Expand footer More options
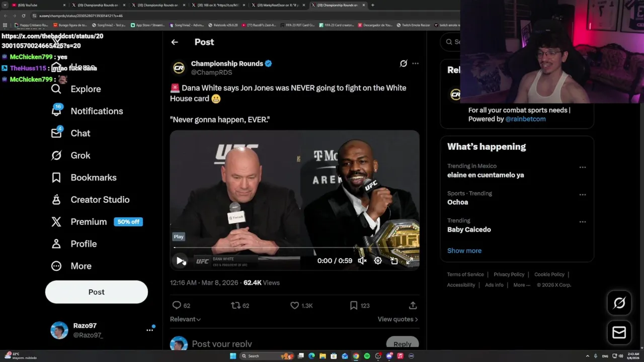644x362 pixels. 522,285
